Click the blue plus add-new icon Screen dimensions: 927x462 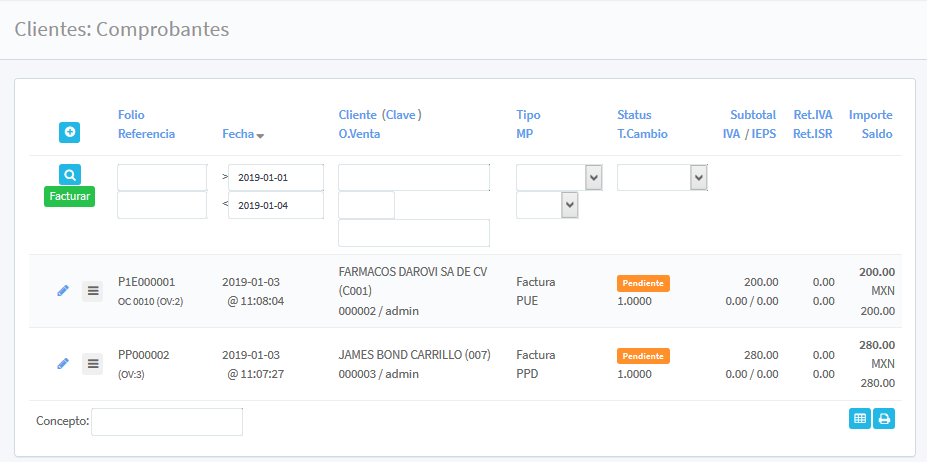click(70, 132)
